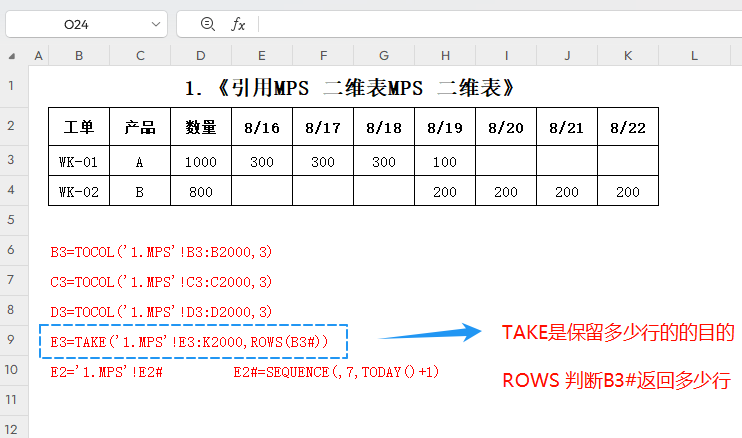
Task: Click the 300 cell under 8/18
Action: [x=384, y=161]
